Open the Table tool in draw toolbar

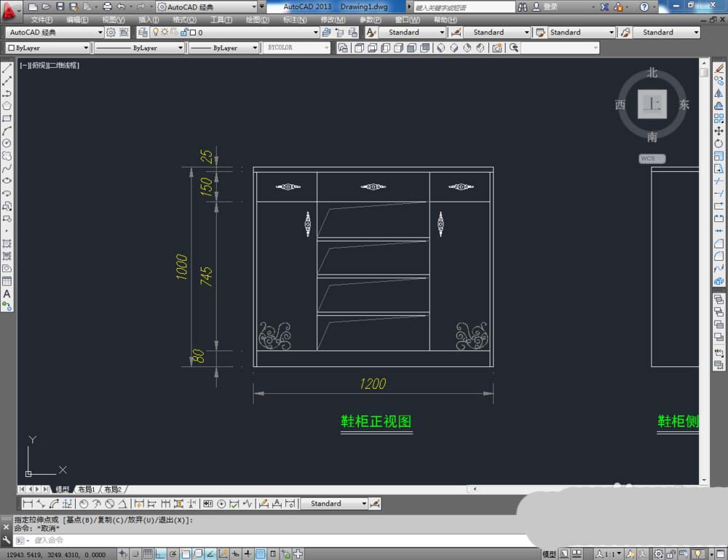7,281
